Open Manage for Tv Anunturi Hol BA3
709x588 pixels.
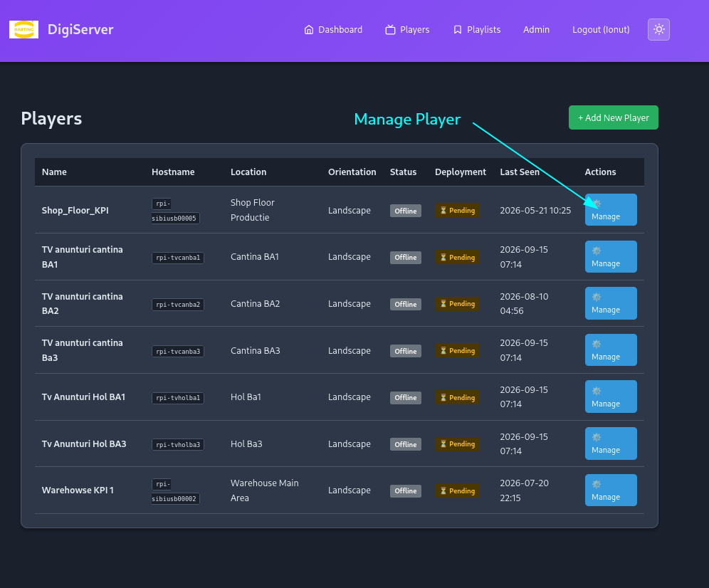click(x=611, y=443)
